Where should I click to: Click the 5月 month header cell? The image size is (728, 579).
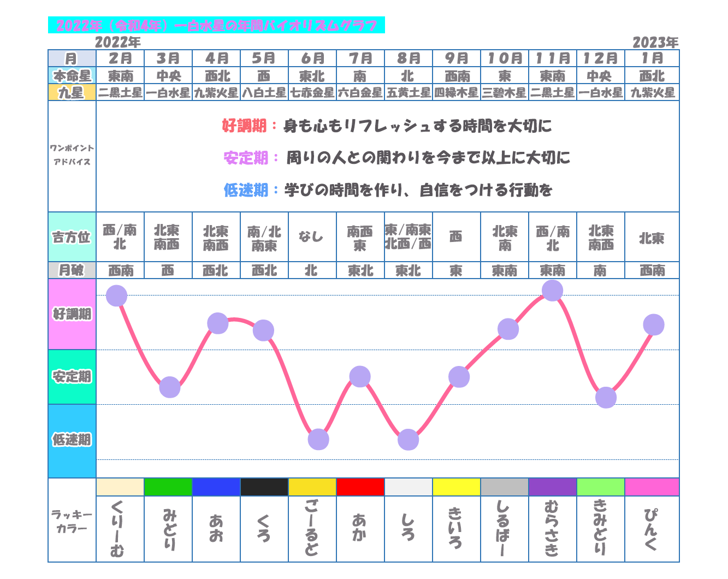click(x=264, y=58)
